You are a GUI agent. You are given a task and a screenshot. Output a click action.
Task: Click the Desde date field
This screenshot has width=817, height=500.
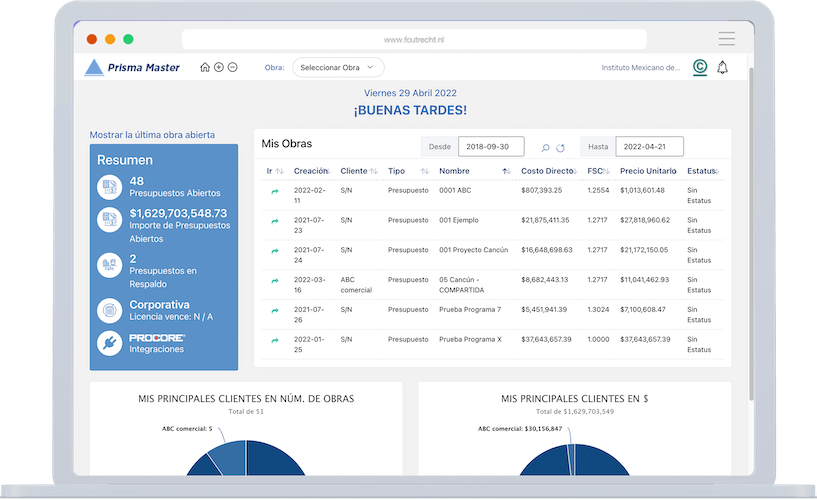tap(491, 146)
